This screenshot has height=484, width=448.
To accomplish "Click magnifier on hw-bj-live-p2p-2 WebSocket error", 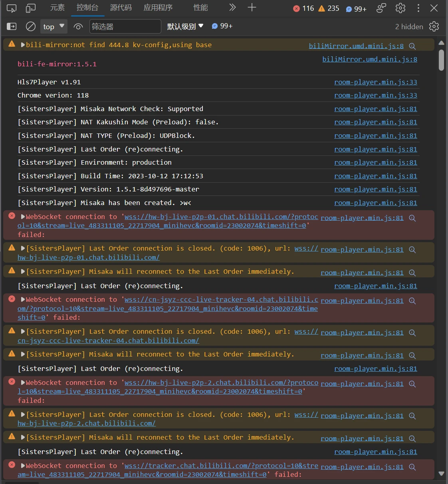I will pyautogui.click(x=412, y=384).
